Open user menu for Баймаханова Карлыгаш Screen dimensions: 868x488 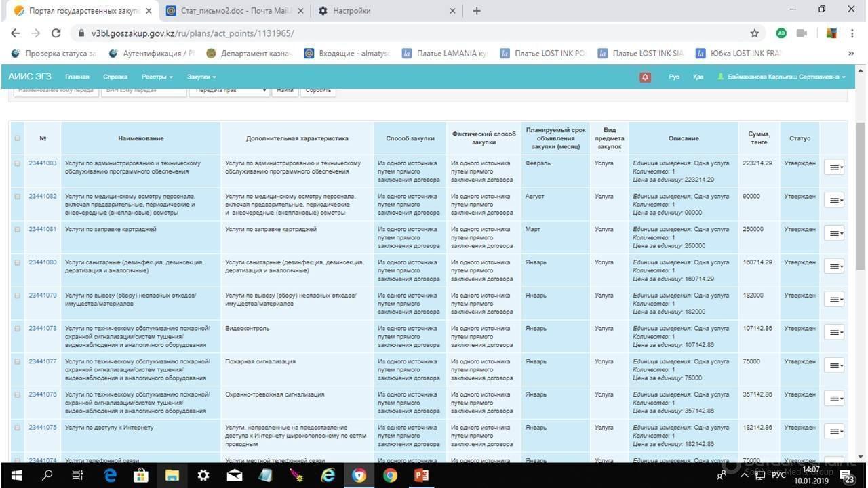(x=781, y=77)
